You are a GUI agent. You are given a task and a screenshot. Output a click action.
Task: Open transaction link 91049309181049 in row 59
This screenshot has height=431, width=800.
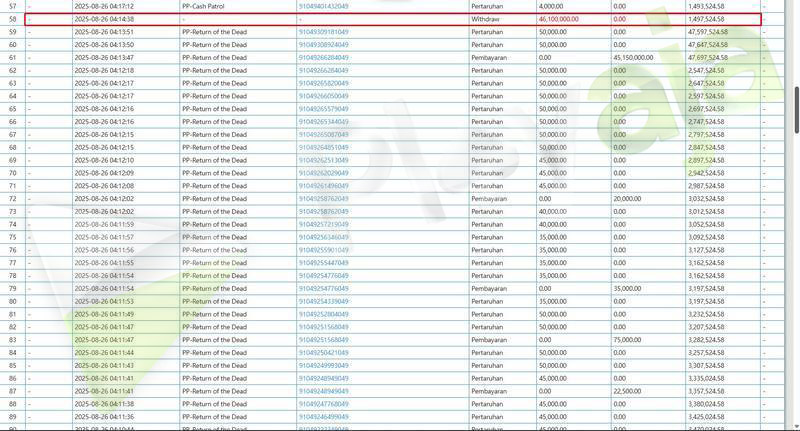click(323, 32)
